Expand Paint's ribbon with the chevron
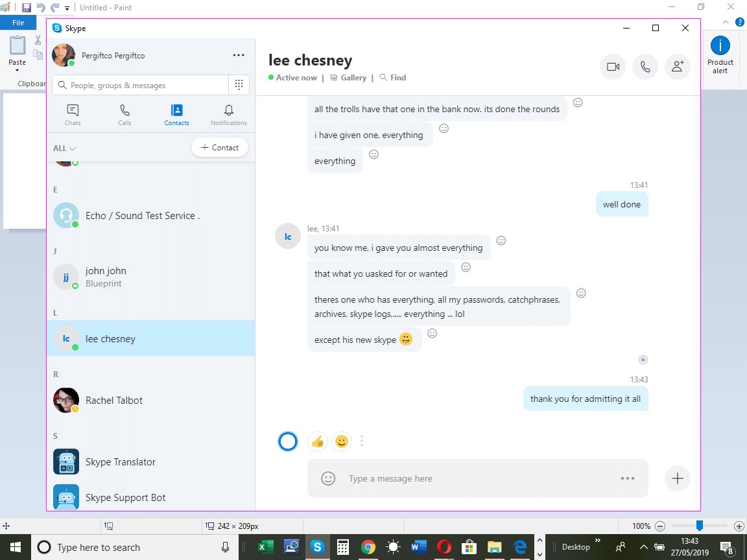 pos(726,22)
